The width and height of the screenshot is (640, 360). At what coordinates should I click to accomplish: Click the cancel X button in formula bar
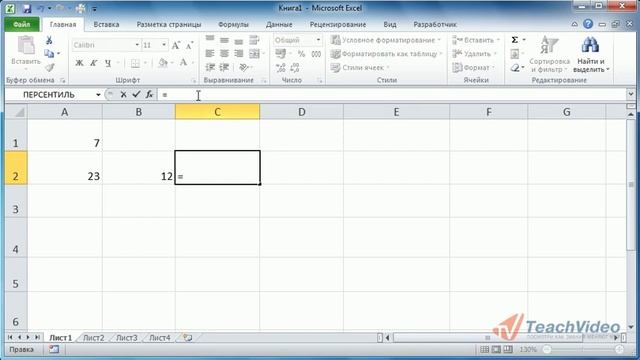pos(123,95)
